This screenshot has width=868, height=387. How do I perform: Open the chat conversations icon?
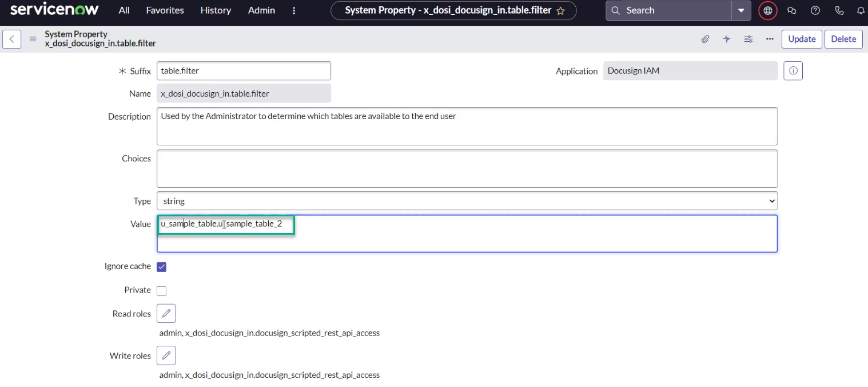click(792, 10)
